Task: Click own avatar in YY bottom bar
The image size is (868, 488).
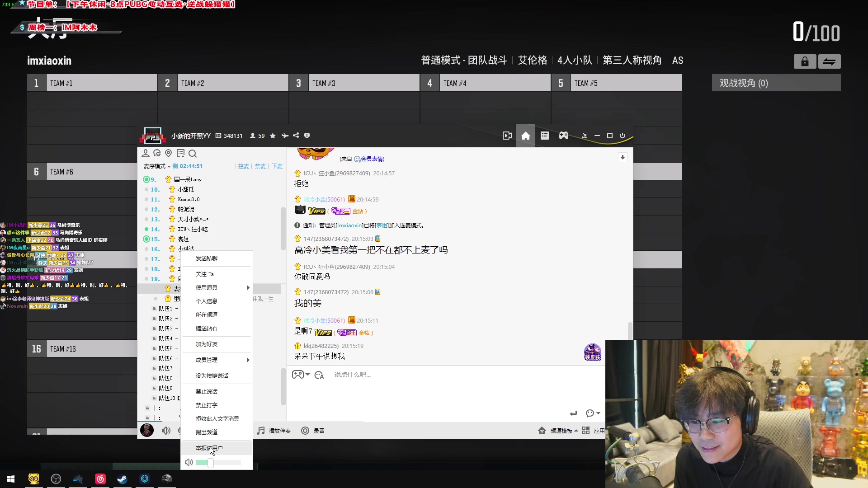Action: [147, 431]
